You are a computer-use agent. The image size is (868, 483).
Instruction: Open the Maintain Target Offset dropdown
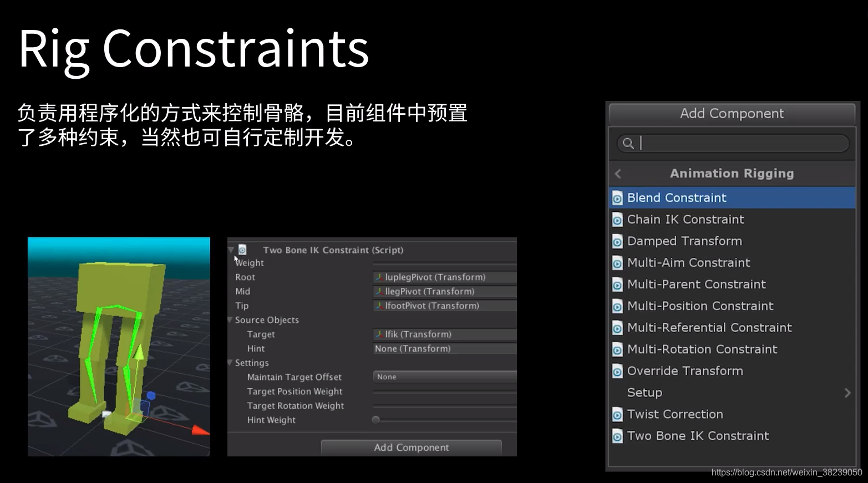click(444, 377)
